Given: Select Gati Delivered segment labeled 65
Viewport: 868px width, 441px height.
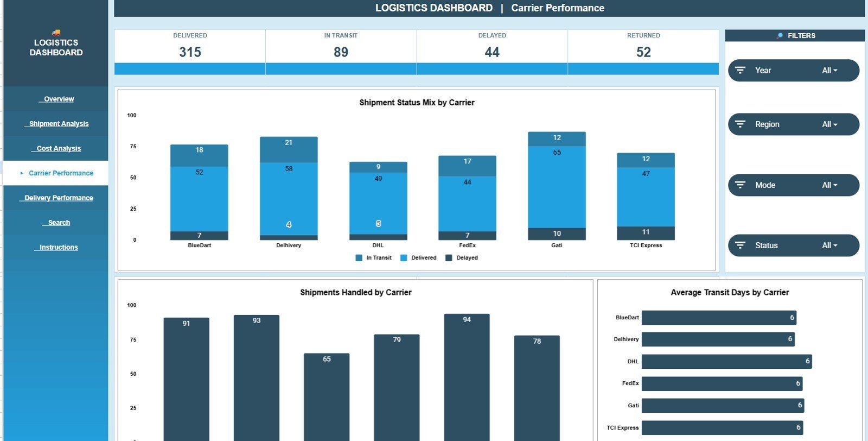Looking at the screenshot, I should click(x=557, y=187).
